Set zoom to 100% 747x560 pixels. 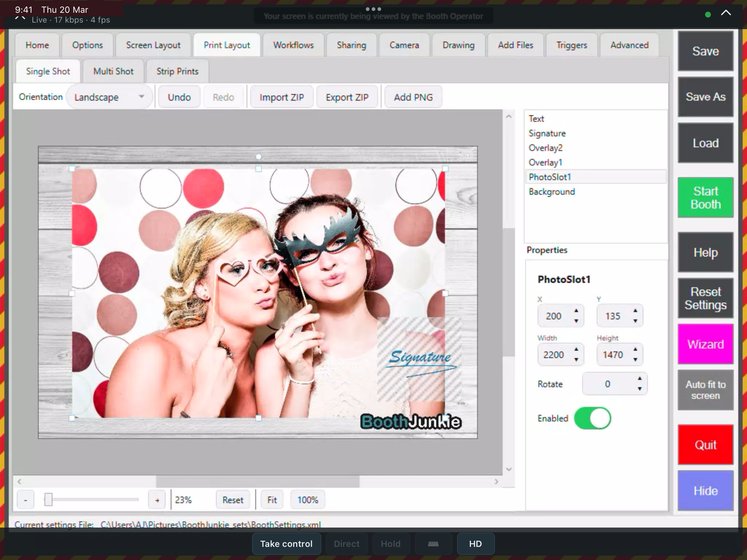point(307,500)
